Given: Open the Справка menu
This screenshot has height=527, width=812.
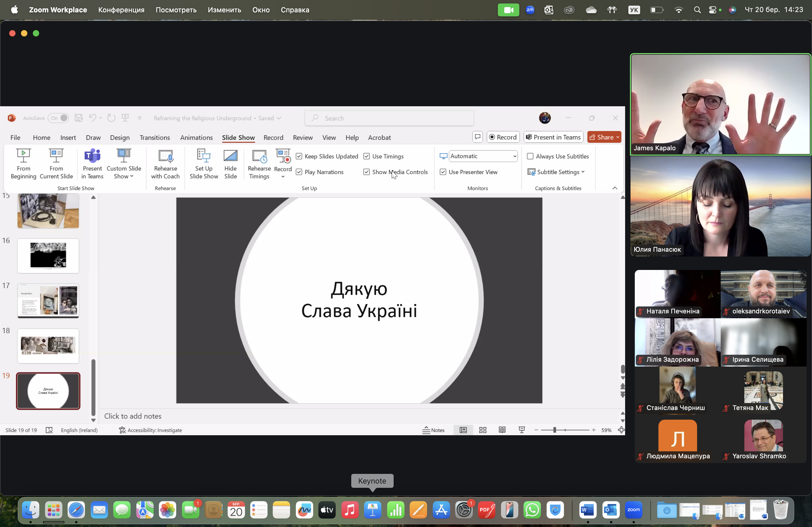Looking at the screenshot, I should pyautogui.click(x=295, y=10).
